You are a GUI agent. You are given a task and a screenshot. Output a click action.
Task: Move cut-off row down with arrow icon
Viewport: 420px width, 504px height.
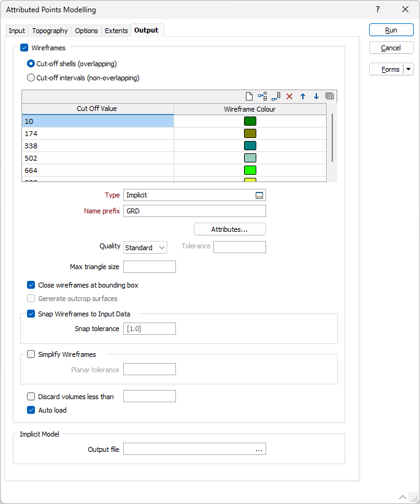tap(316, 96)
